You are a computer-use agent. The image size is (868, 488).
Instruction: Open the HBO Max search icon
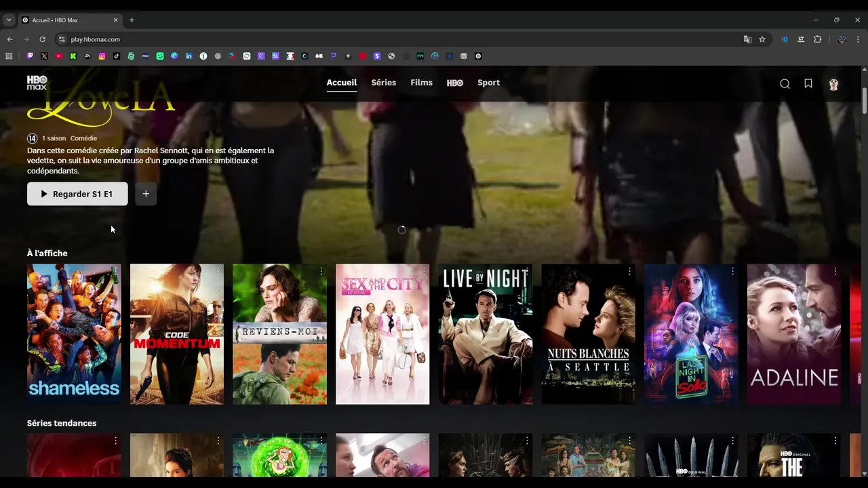(785, 84)
